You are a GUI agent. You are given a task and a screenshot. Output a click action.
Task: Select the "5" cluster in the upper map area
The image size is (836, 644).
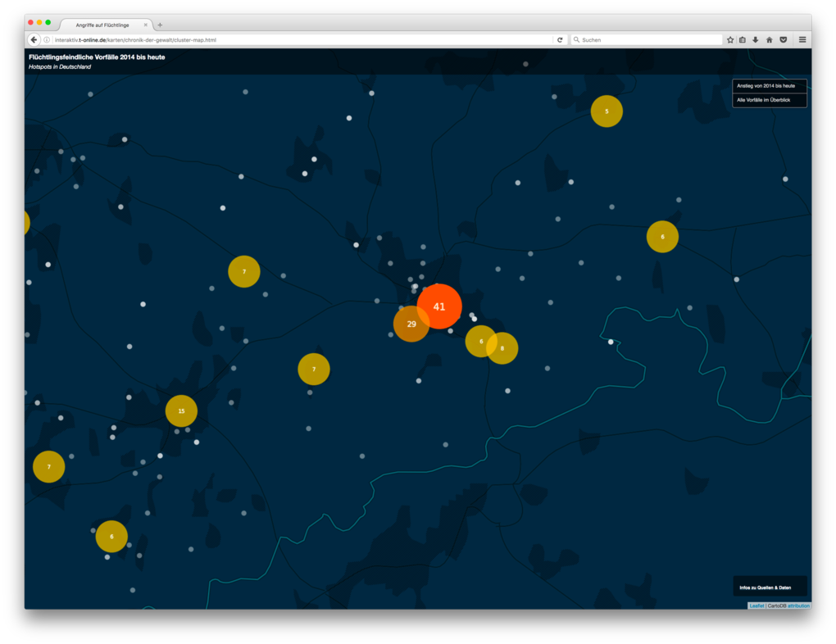point(606,111)
